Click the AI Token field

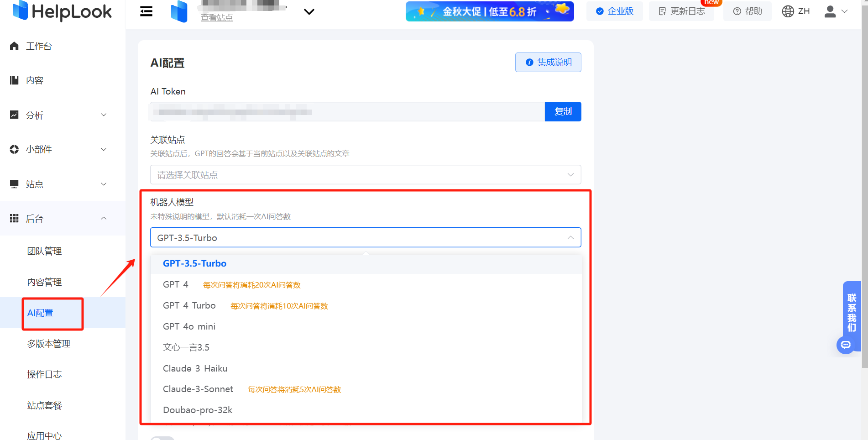point(348,112)
